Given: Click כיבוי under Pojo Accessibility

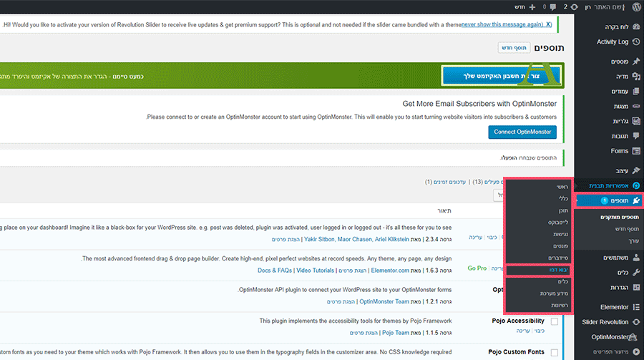Looking at the screenshot, I should [x=540, y=331].
